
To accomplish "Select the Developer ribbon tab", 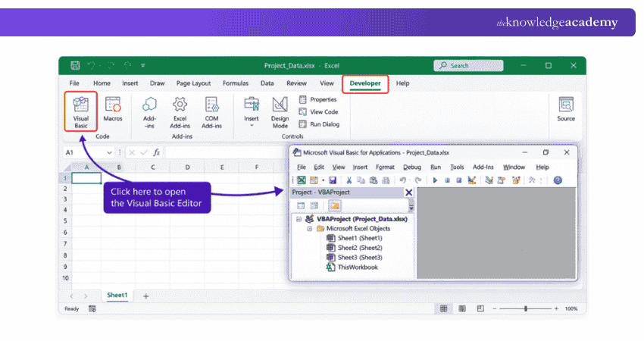I will (365, 83).
